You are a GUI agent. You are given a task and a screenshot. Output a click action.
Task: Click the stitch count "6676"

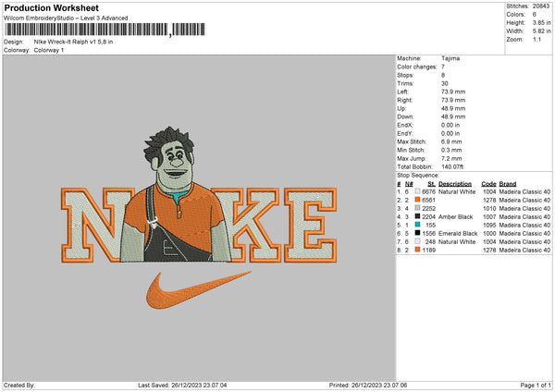(428, 191)
